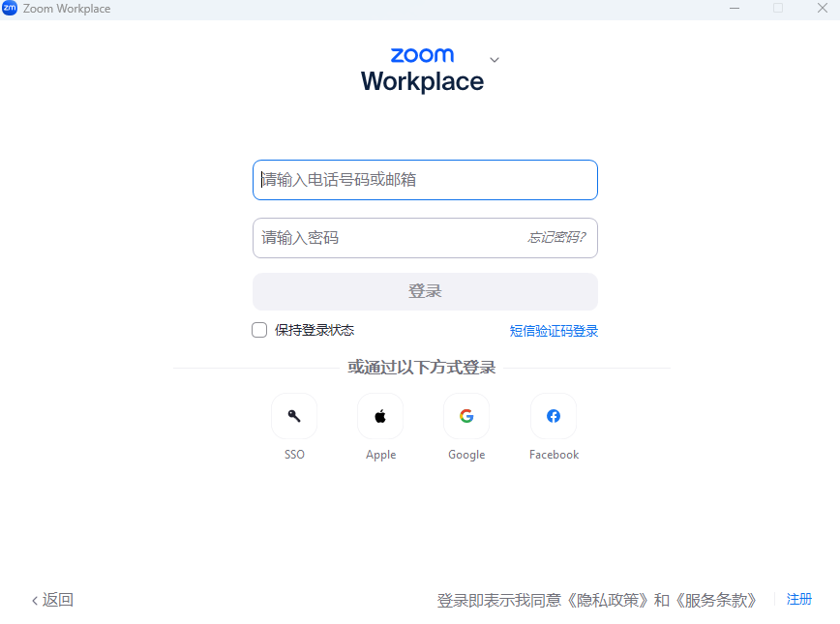Minimize the Zoom Workplace window

pyautogui.click(x=735, y=8)
